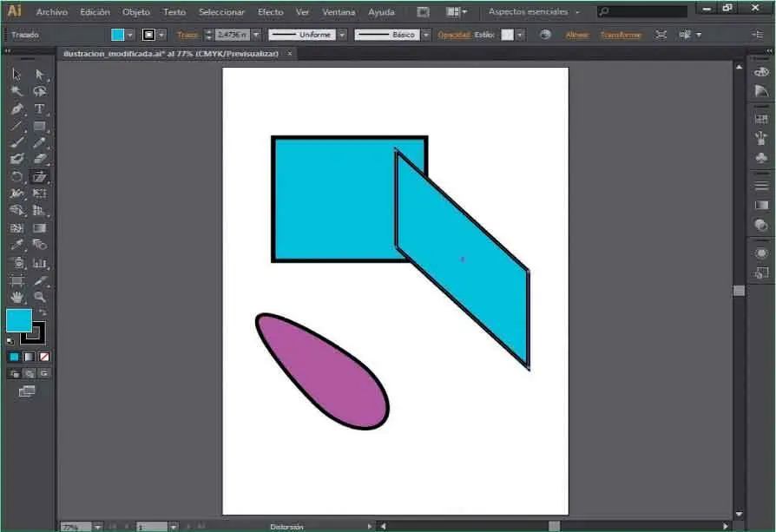Open the Appearance panel icon
The image size is (776, 532).
pos(761,253)
